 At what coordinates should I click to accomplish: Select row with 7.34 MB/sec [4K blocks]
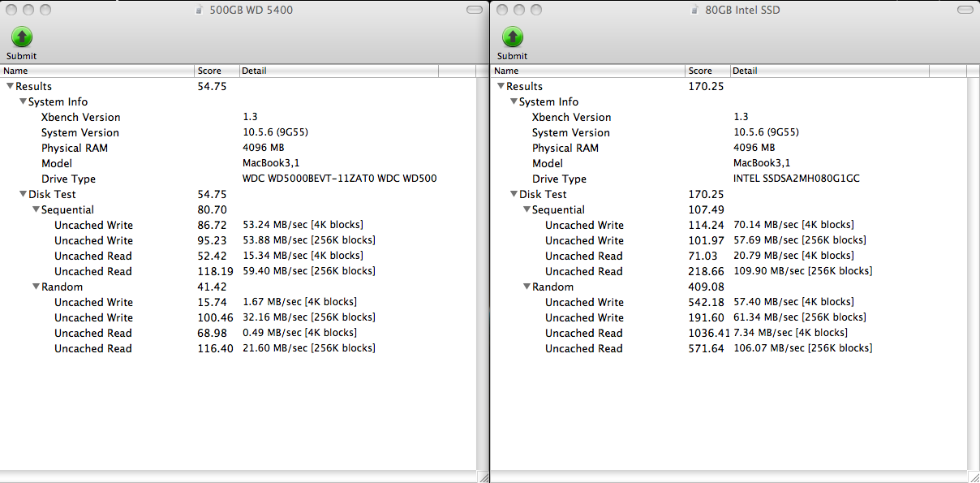[729, 333]
